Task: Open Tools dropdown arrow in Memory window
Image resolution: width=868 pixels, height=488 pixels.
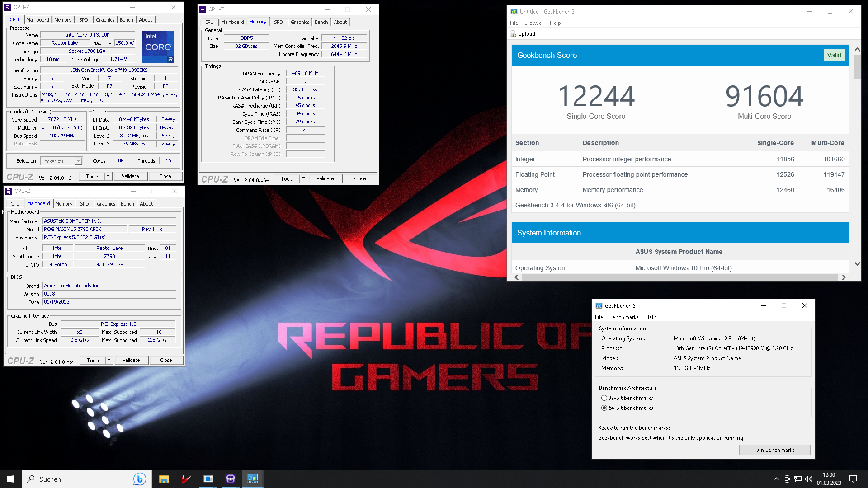Action: pos(303,178)
